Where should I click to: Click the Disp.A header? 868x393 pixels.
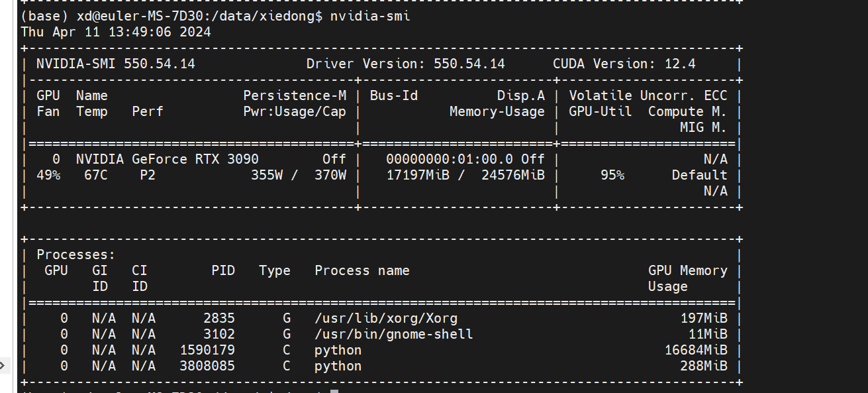click(x=521, y=95)
